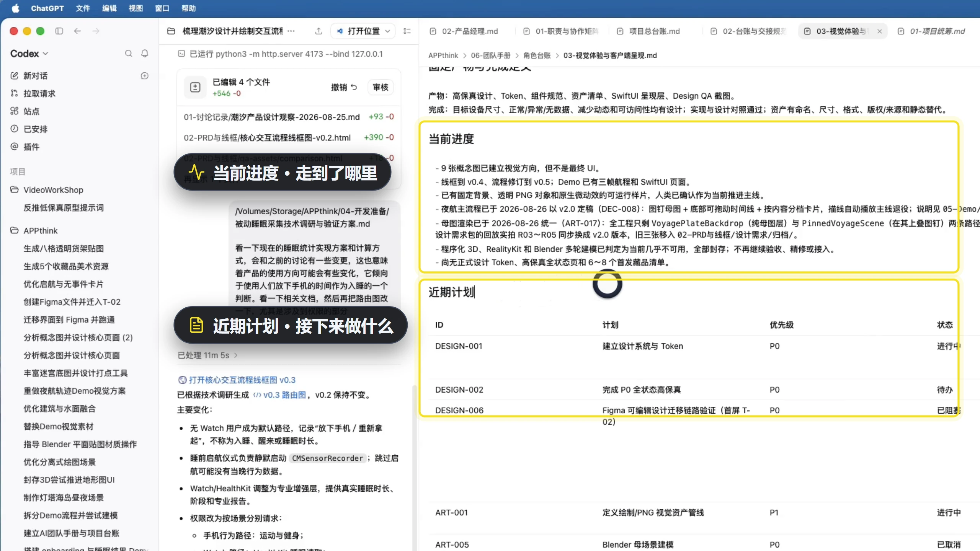
Task: Open the 视图 menu
Action: coord(136,8)
